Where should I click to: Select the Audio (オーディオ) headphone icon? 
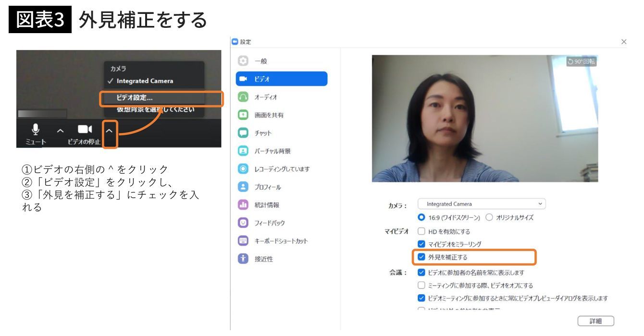(243, 97)
